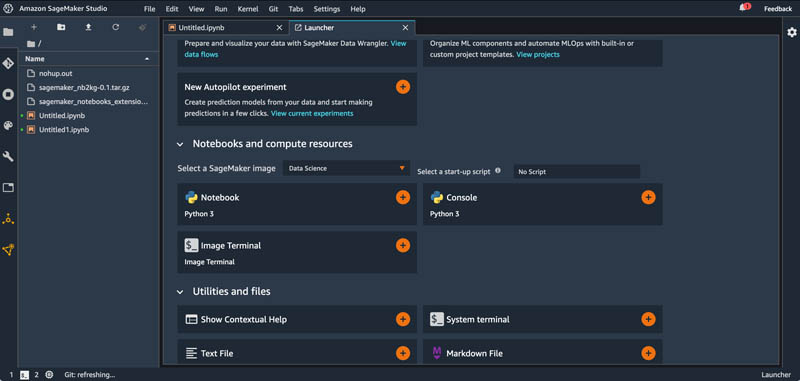Click View current experiments link

tap(312, 113)
